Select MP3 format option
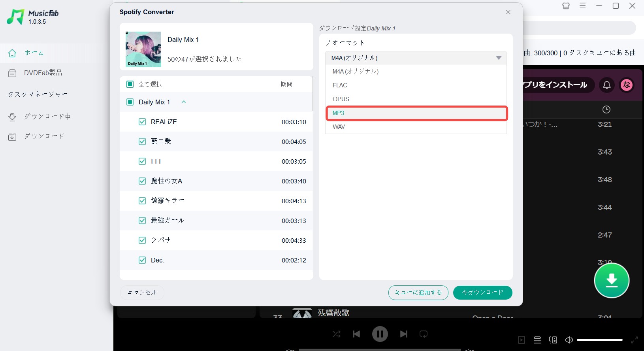The height and width of the screenshot is (351, 644). pos(416,113)
